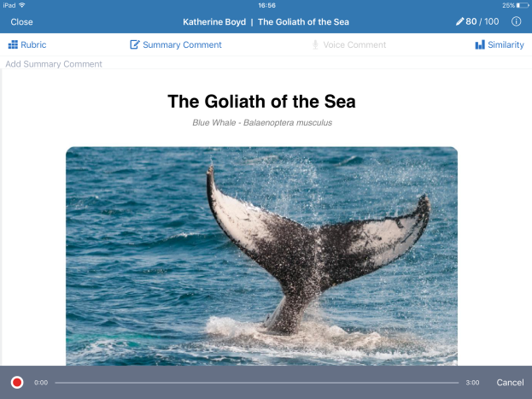This screenshot has height=399, width=532.
Task: Tap the 80 / 100 grade score
Action: (482, 21)
